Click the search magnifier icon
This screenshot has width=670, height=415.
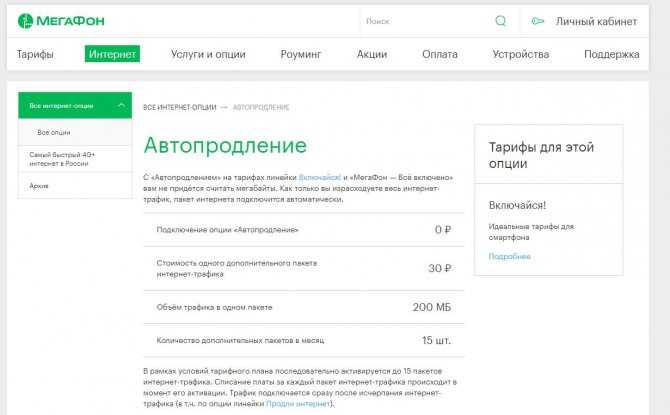tap(500, 21)
